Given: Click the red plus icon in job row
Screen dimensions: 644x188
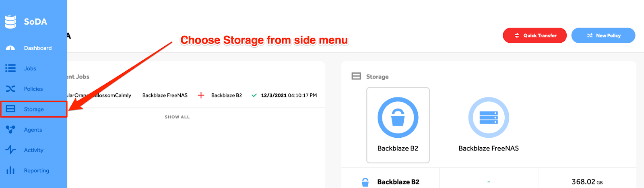Looking at the screenshot, I should 201,95.
